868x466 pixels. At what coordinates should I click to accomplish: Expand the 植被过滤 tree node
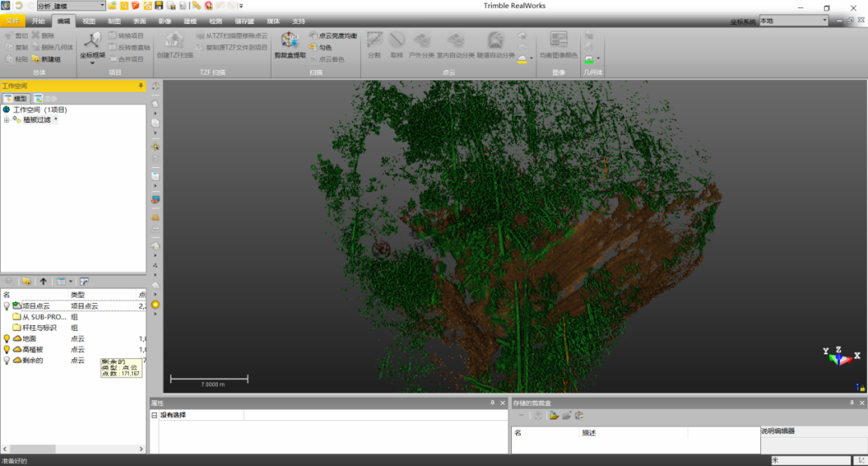7,119
